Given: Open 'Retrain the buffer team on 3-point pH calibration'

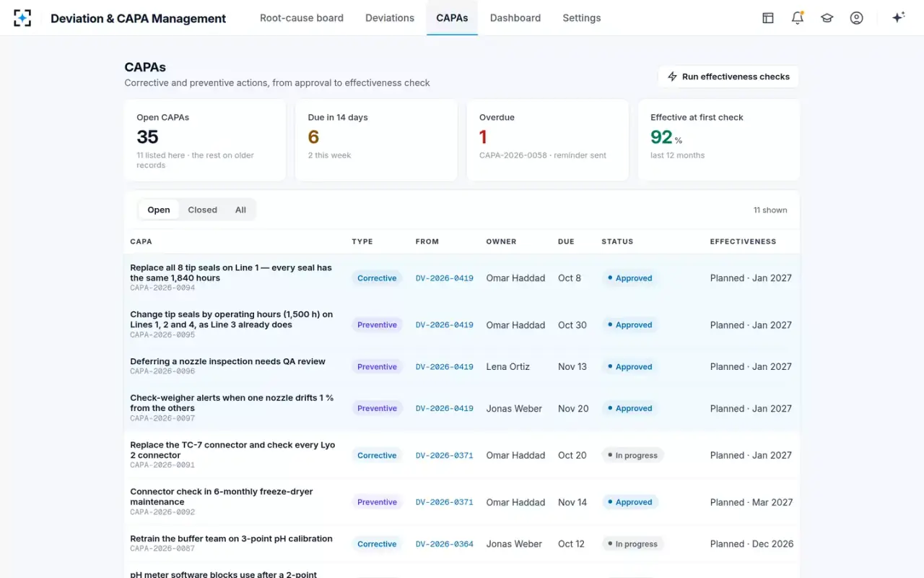Looking at the screenshot, I should pyautogui.click(x=231, y=538).
